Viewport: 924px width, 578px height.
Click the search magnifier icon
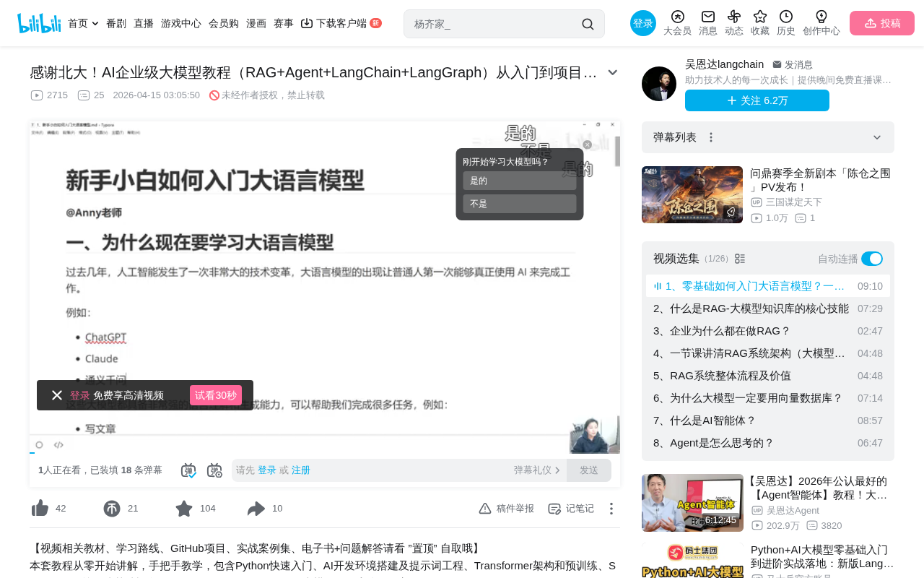point(588,24)
